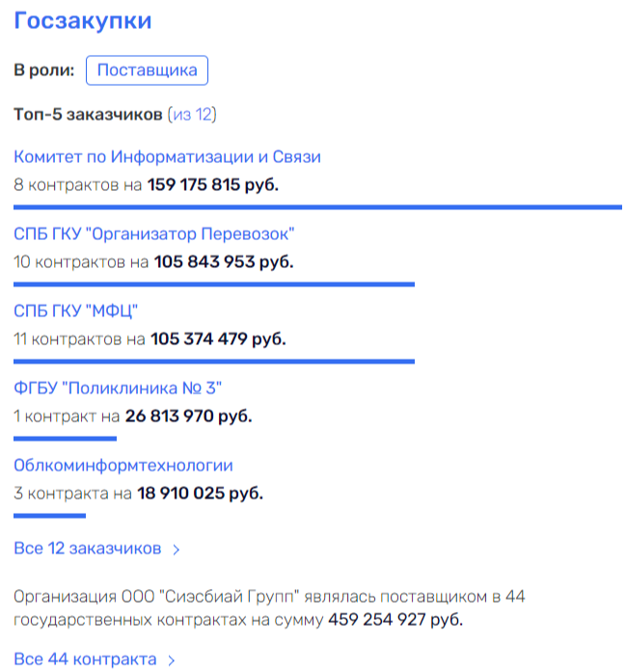This screenshot has height=672, width=626.
Task: Click the total sum 459 254 927 руб.
Action: click(x=395, y=619)
